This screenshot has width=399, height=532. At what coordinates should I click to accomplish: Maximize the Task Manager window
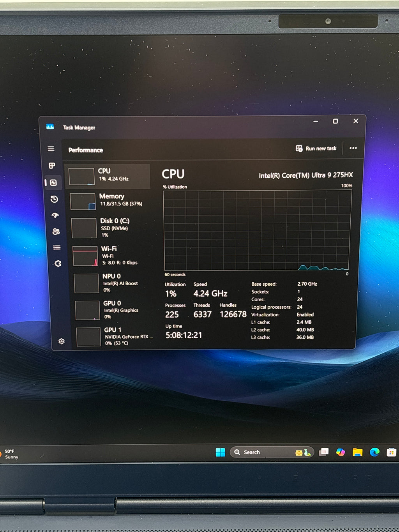[335, 121]
